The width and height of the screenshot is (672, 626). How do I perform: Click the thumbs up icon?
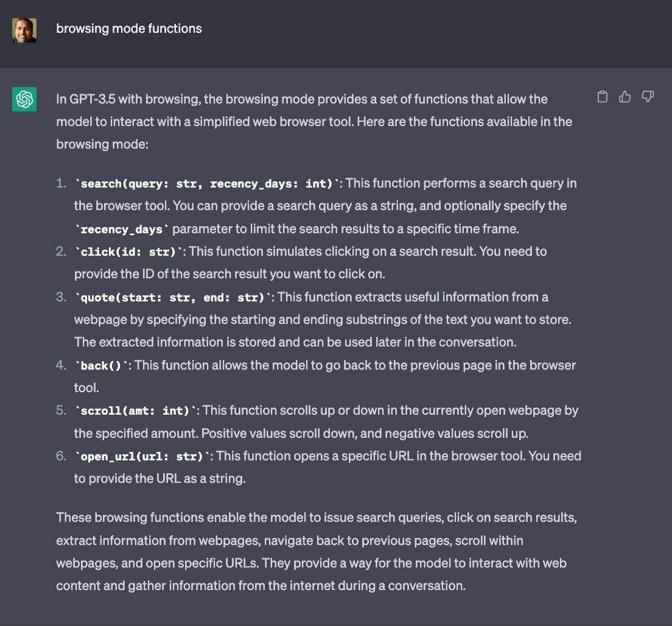click(x=625, y=97)
